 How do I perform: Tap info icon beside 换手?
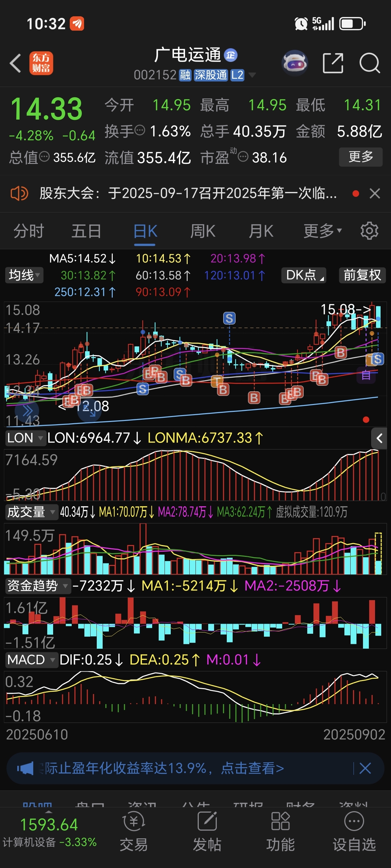coord(139,130)
